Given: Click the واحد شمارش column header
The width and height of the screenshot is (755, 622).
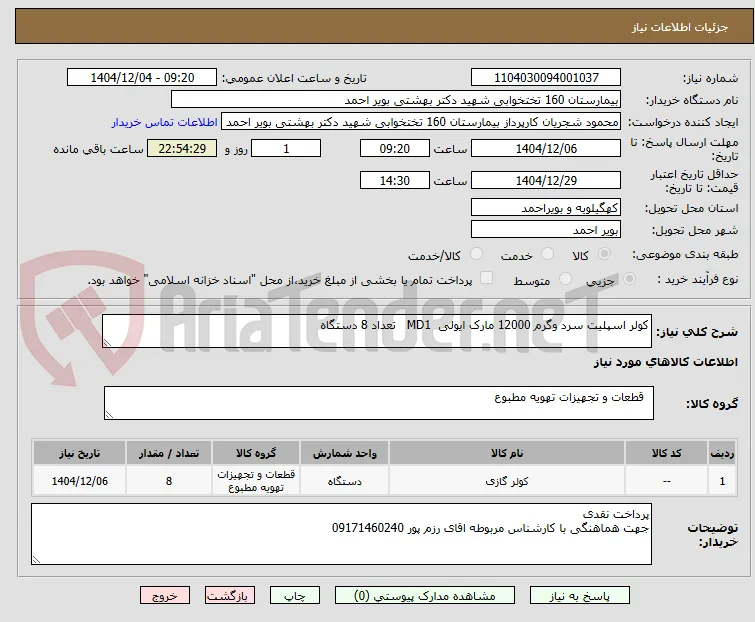Looking at the screenshot, I should (344, 453).
